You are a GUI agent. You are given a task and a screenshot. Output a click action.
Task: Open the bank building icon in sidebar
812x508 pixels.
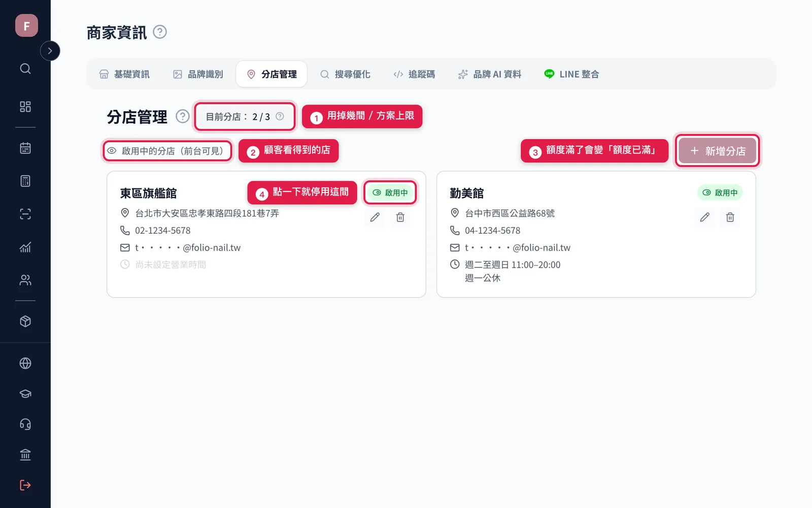point(25,455)
